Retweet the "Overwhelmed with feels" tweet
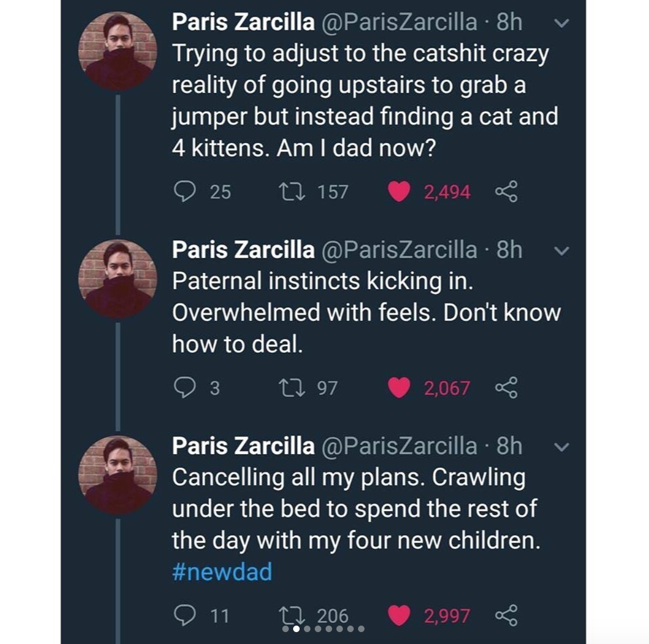 [x=292, y=387]
